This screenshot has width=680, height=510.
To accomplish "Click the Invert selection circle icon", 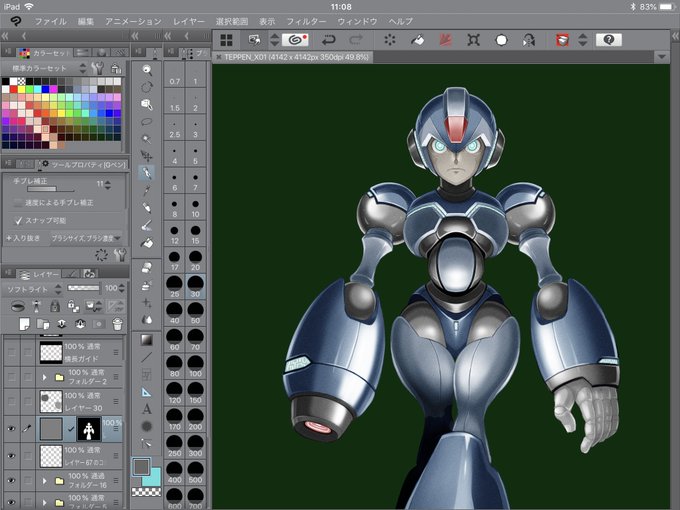I will [501, 40].
